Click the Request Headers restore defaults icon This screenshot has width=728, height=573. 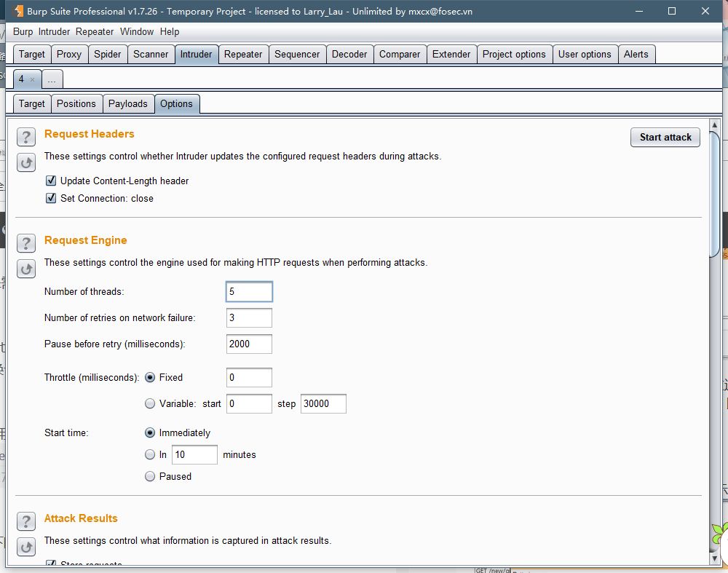click(26, 162)
